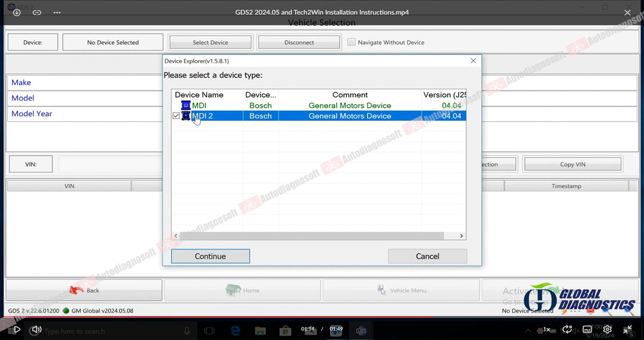Click the microphone icon in search box
This screenshot has height=340, width=644.
pos(187,330)
